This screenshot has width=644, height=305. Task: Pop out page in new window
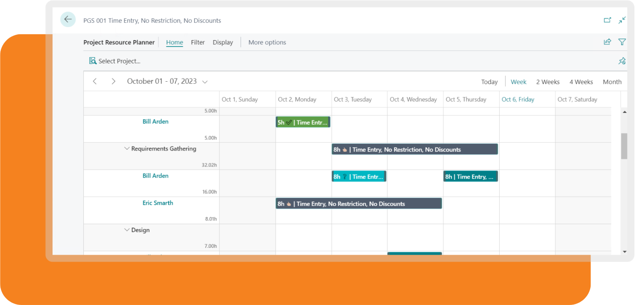pyautogui.click(x=608, y=19)
